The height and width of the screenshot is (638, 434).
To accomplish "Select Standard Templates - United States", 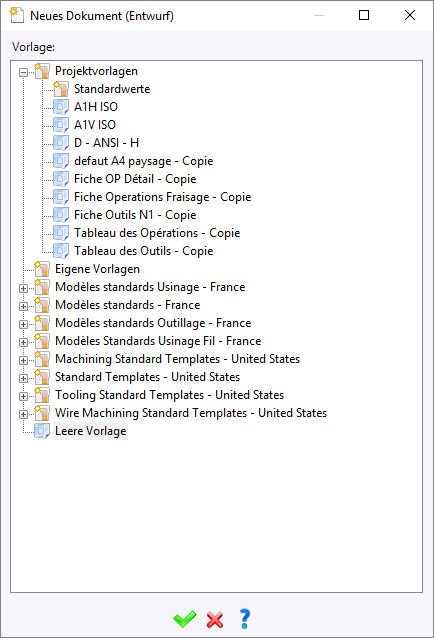I will tap(147, 377).
